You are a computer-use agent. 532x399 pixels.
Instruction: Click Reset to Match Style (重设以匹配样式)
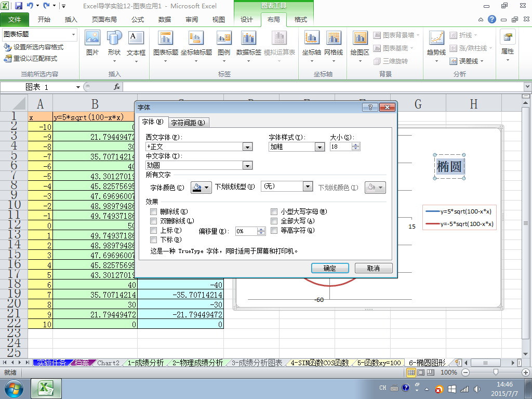pyautogui.click(x=30, y=58)
